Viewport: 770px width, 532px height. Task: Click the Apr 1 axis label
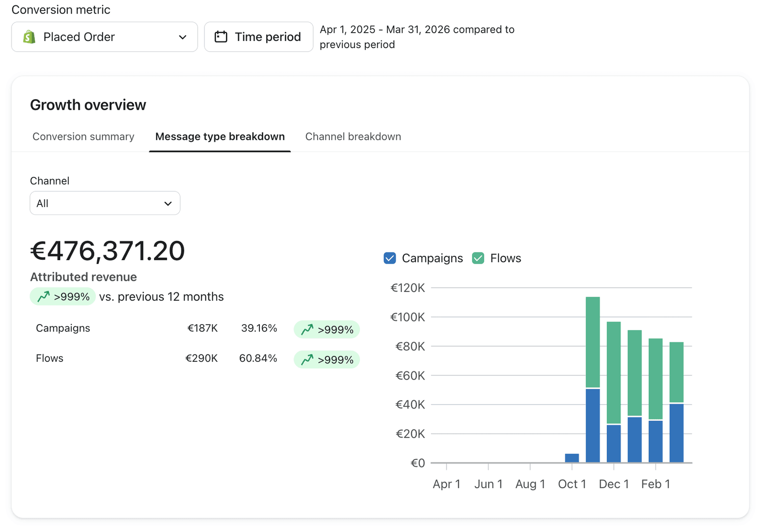447,484
